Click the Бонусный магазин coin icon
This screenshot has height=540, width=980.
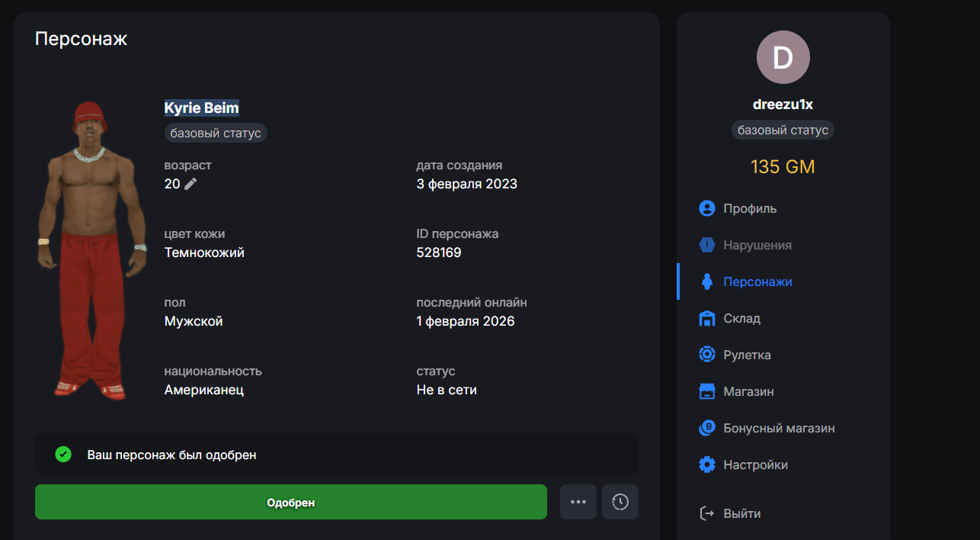click(707, 428)
